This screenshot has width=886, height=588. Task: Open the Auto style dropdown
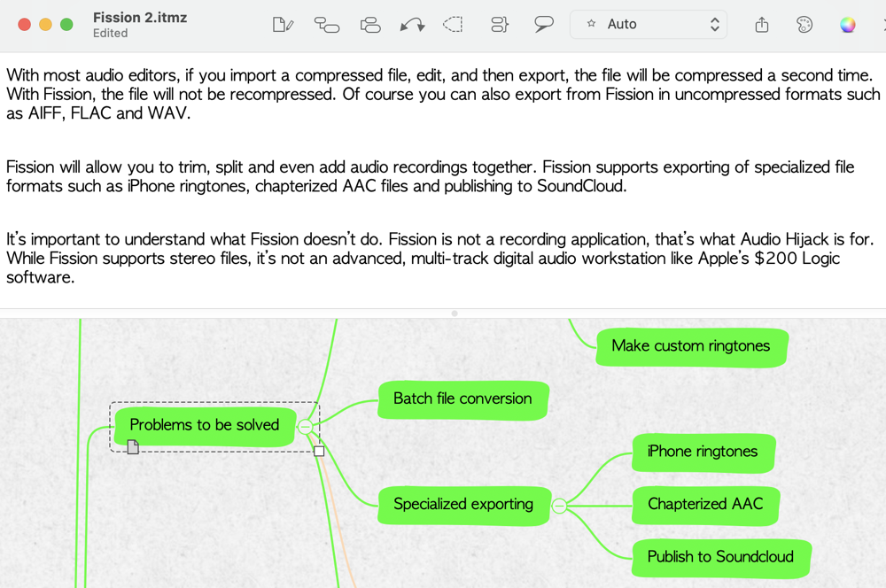(649, 25)
